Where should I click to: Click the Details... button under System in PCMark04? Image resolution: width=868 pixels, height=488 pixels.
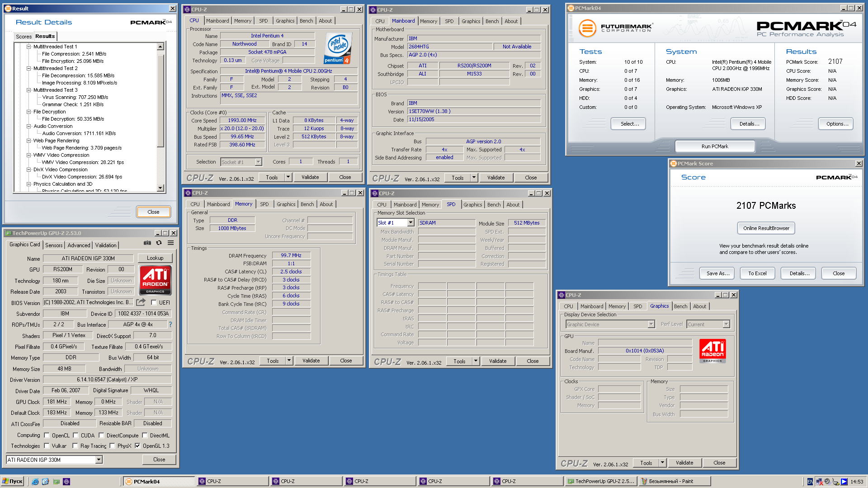coord(748,124)
